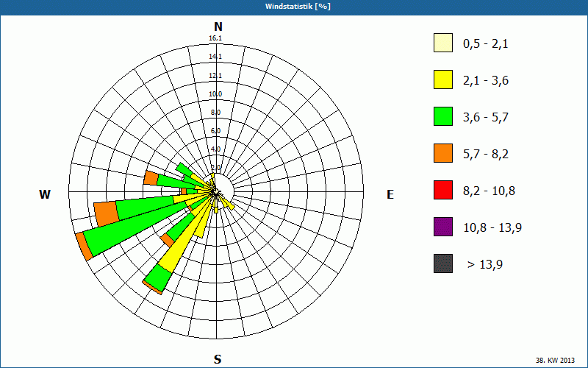The width and height of the screenshot is (588, 368).
Task: Click the '14,1' radial axis value
Action: [215, 57]
